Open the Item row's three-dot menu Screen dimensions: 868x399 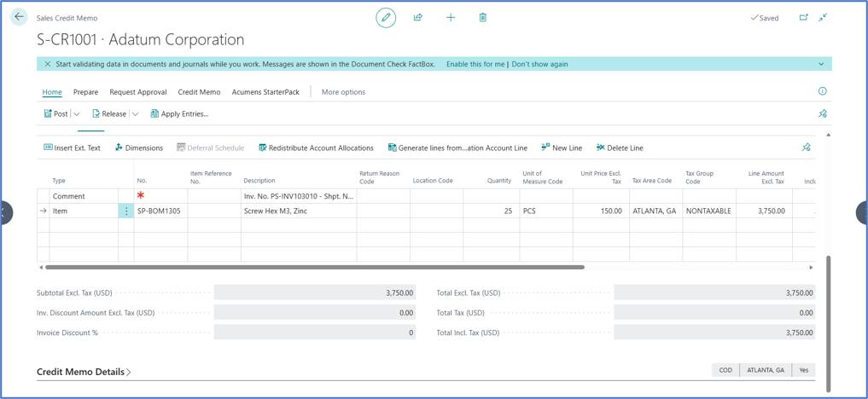(x=126, y=211)
